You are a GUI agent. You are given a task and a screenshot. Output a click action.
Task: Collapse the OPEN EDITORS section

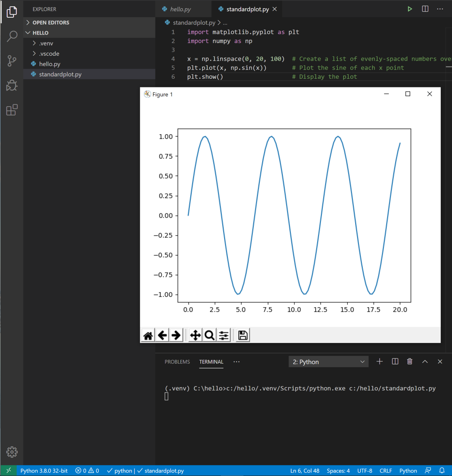[51, 22]
